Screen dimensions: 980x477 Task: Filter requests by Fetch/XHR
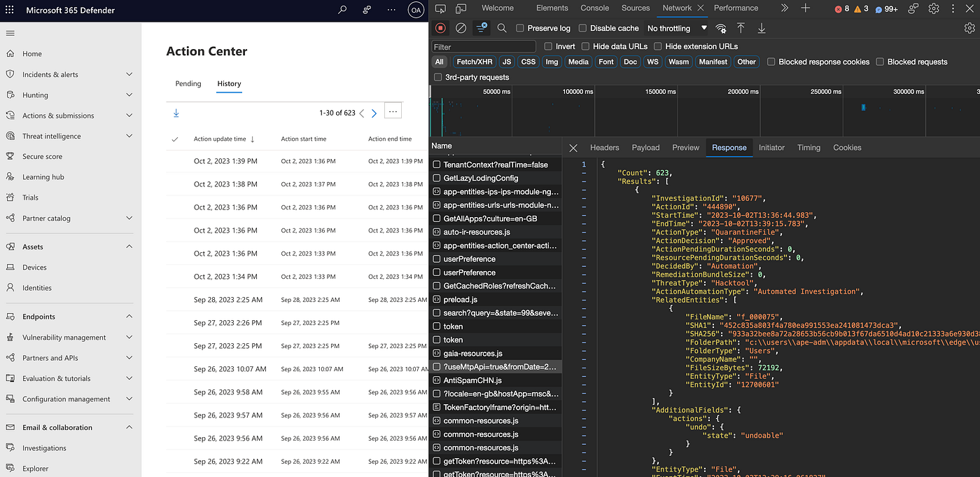[x=475, y=62]
